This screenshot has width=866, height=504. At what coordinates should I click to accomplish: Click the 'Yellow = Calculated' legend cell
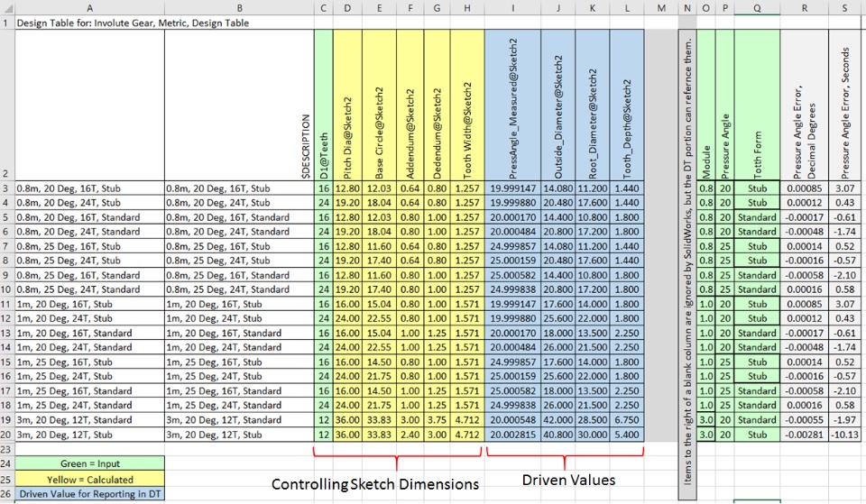coord(89,480)
